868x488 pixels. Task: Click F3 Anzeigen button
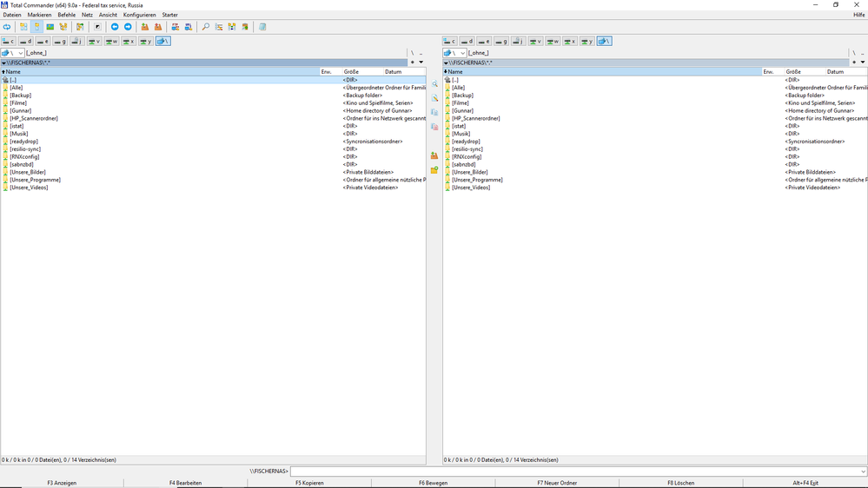click(62, 483)
